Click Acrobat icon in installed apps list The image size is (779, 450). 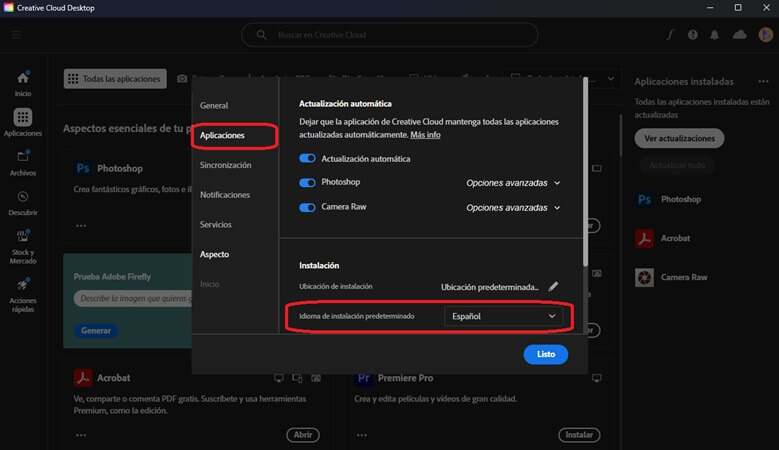click(x=644, y=238)
